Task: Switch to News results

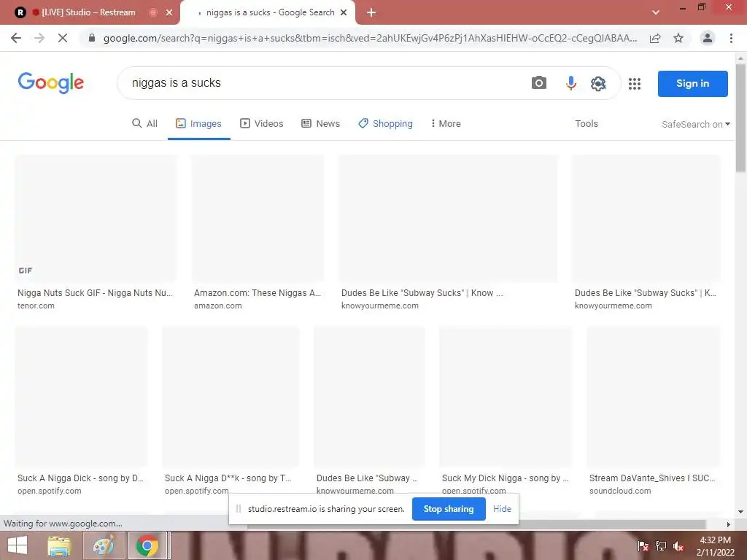Action: [321, 124]
